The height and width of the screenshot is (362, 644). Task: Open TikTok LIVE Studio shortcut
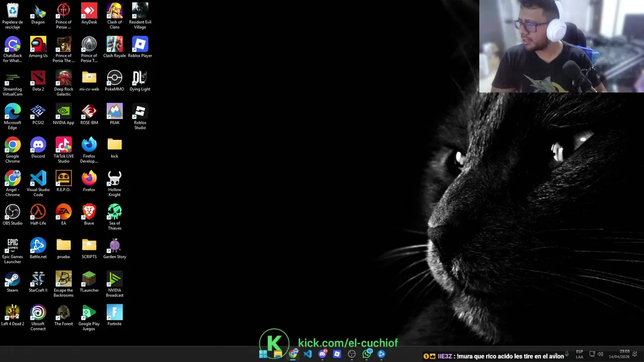[63, 150]
